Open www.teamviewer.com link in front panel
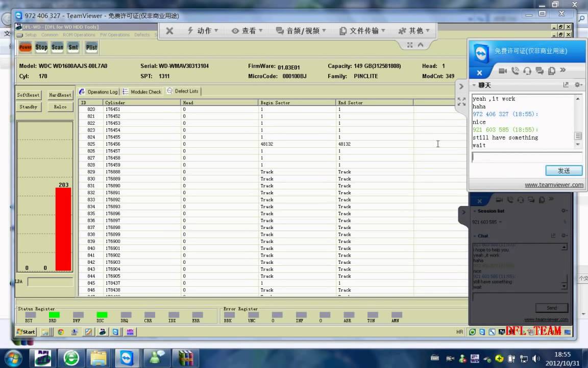 click(x=554, y=185)
